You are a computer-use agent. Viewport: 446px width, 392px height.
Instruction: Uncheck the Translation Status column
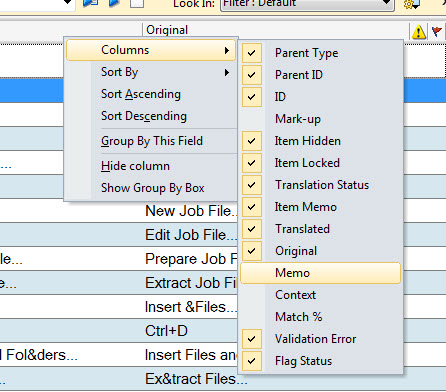(x=320, y=185)
